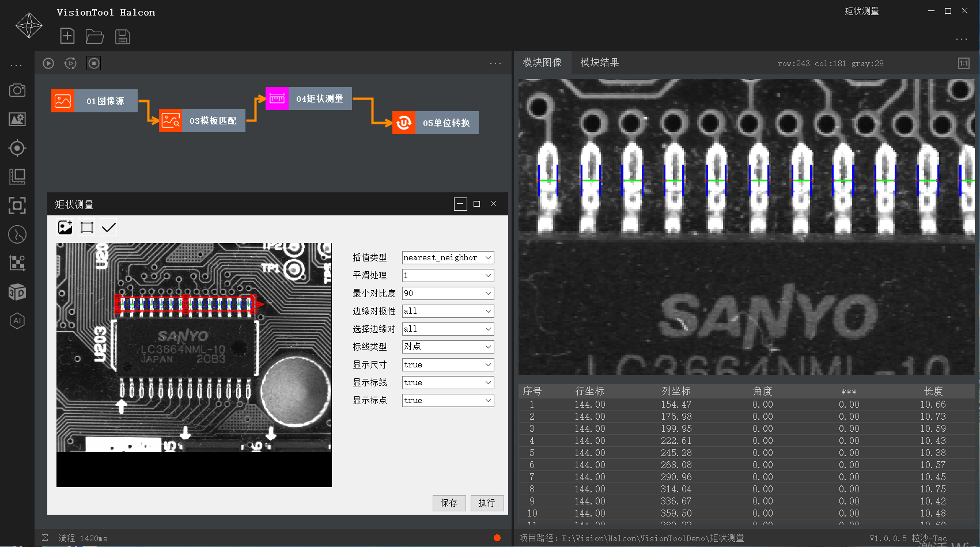
Task: Open the camera tools sidebar icon
Action: pyautogui.click(x=17, y=90)
